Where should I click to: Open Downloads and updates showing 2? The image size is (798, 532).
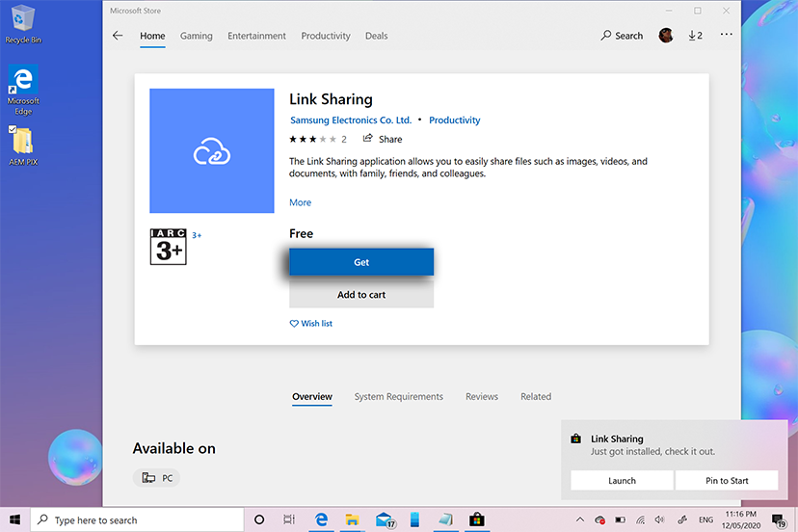(695, 35)
